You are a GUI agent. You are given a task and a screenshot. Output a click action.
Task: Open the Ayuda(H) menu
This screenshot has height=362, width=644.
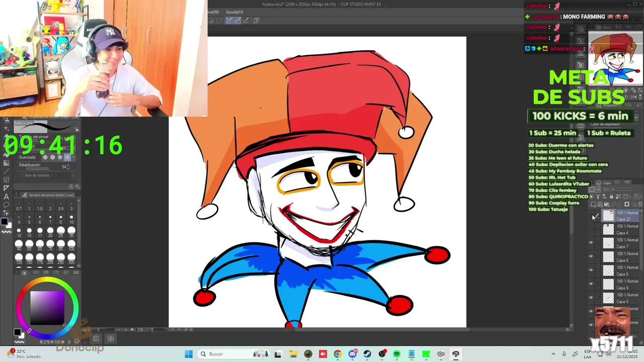pos(234,12)
